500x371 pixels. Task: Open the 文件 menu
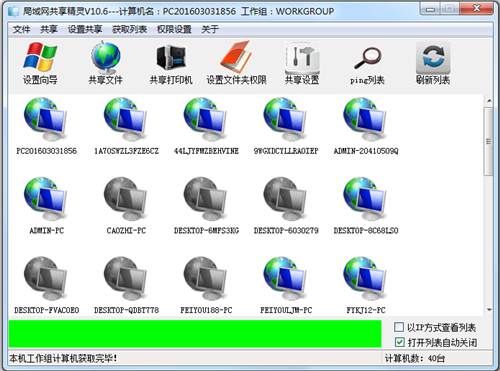pyautogui.click(x=21, y=29)
